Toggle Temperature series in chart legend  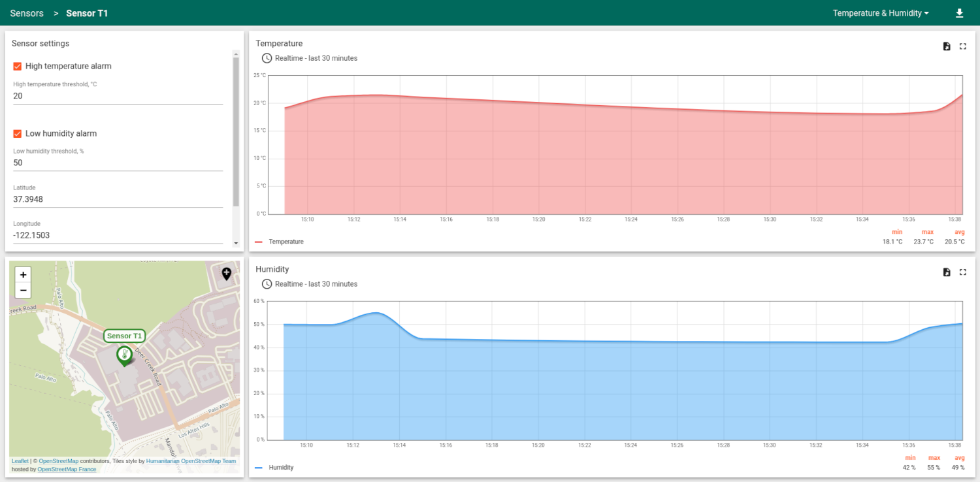coord(286,242)
